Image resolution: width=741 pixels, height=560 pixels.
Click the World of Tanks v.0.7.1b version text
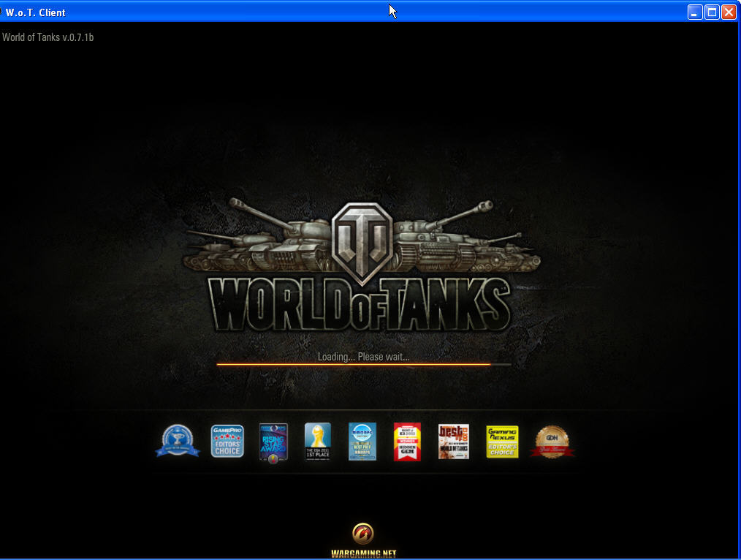point(47,36)
